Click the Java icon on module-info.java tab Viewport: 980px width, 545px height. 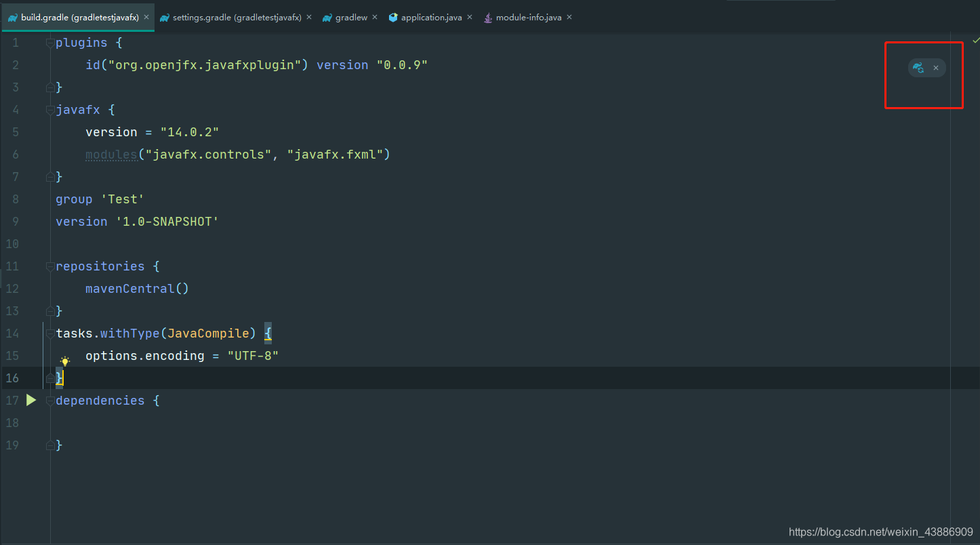(488, 18)
